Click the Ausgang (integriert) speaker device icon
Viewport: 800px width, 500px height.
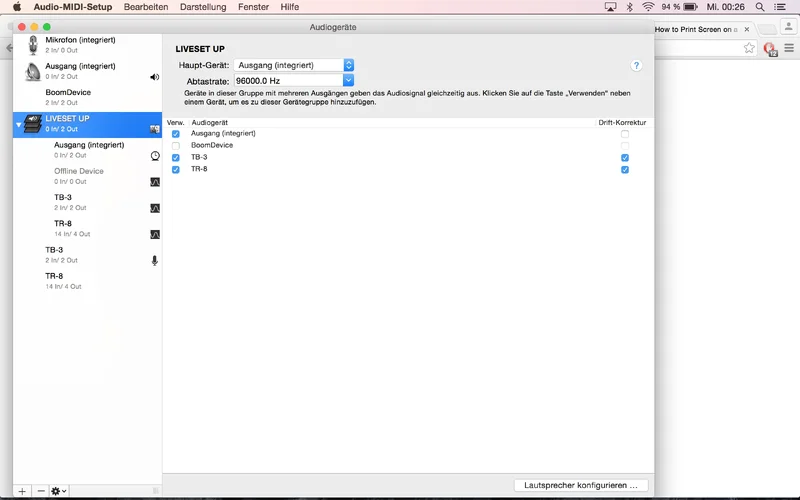[x=33, y=71]
